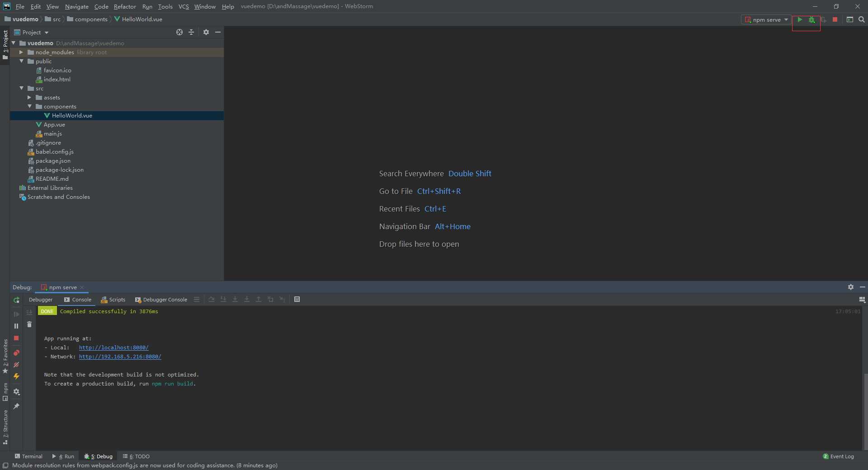Collapse the components folder

click(29, 106)
